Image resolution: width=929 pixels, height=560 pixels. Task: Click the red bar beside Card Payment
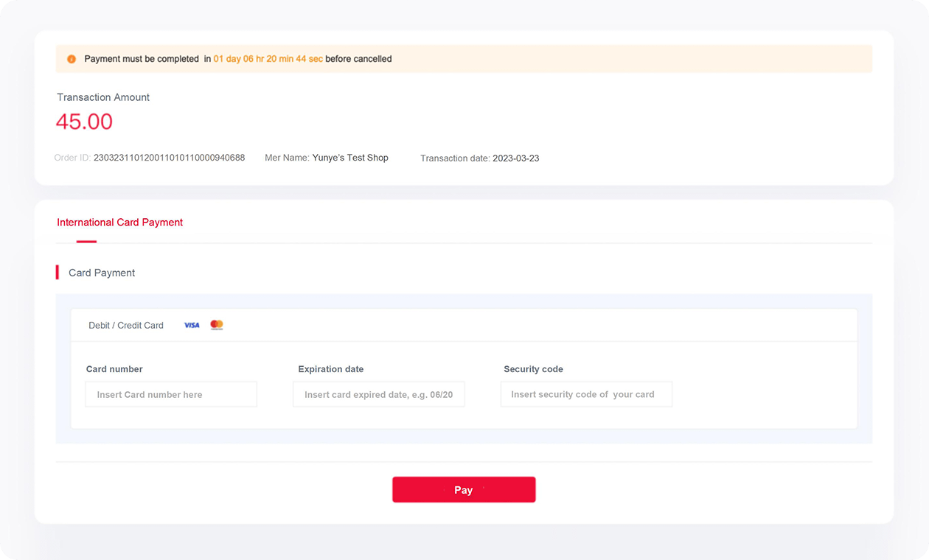click(58, 273)
